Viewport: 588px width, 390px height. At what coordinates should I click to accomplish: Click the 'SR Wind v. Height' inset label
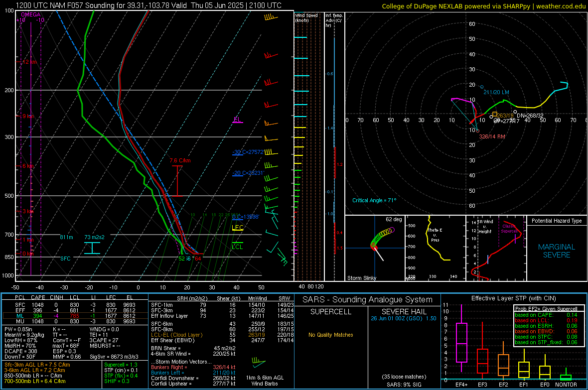point(485,227)
